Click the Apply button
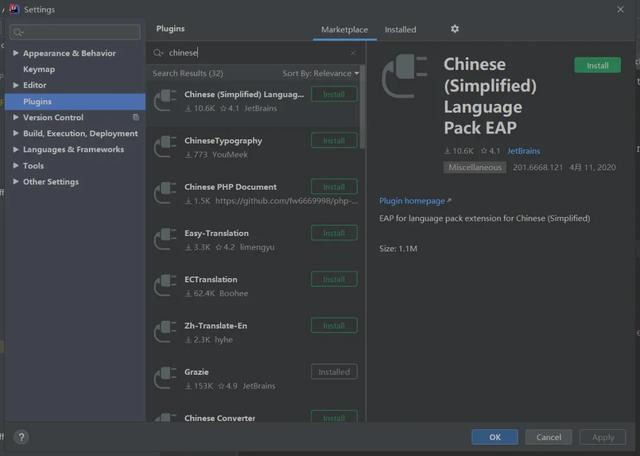640x456 pixels. 603,437
